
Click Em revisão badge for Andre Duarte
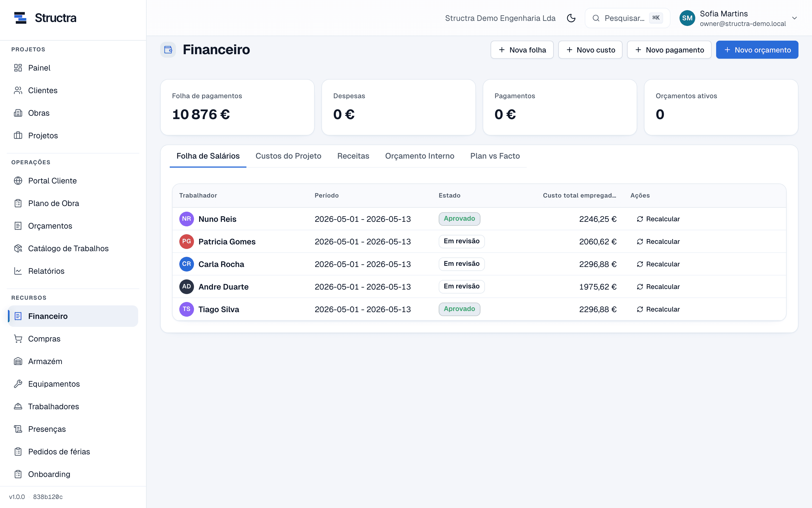462,286
